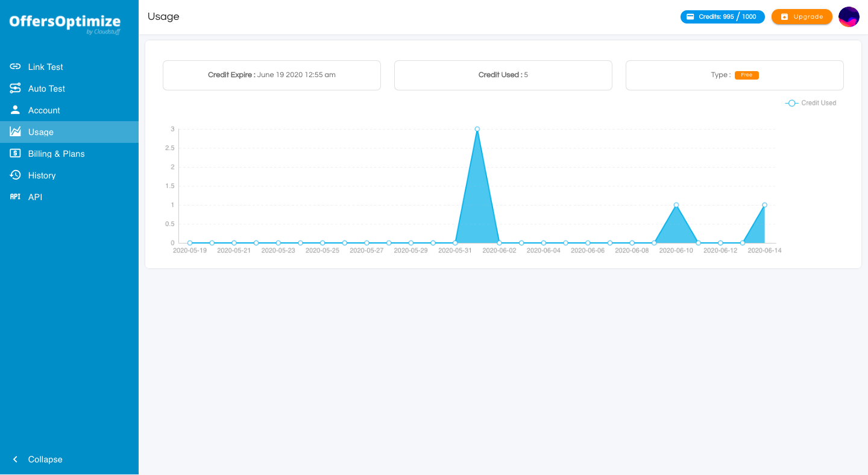The width and height of the screenshot is (868, 475).
Task: Select the Usage menu item
Action: pos(69,132)
